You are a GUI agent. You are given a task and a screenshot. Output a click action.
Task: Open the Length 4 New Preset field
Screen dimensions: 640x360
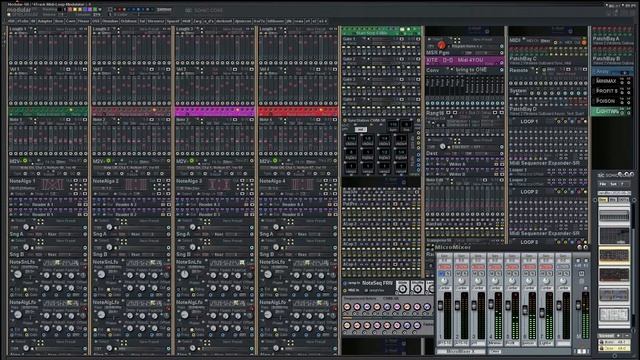tap(315, 29)
